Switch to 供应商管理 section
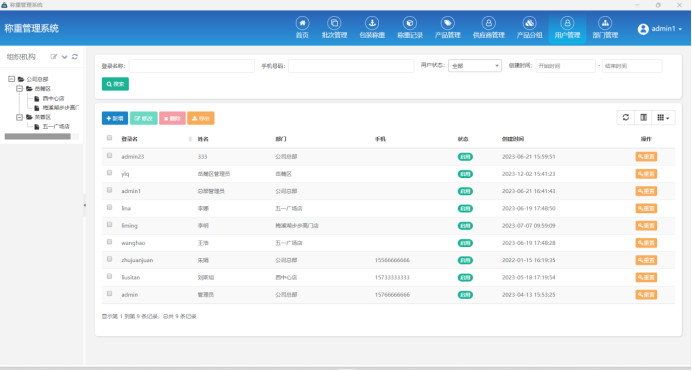 [x=489, y=28]
